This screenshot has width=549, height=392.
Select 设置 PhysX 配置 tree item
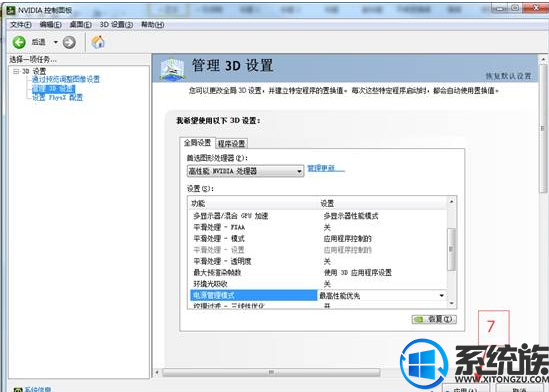[x=57, y=97]
